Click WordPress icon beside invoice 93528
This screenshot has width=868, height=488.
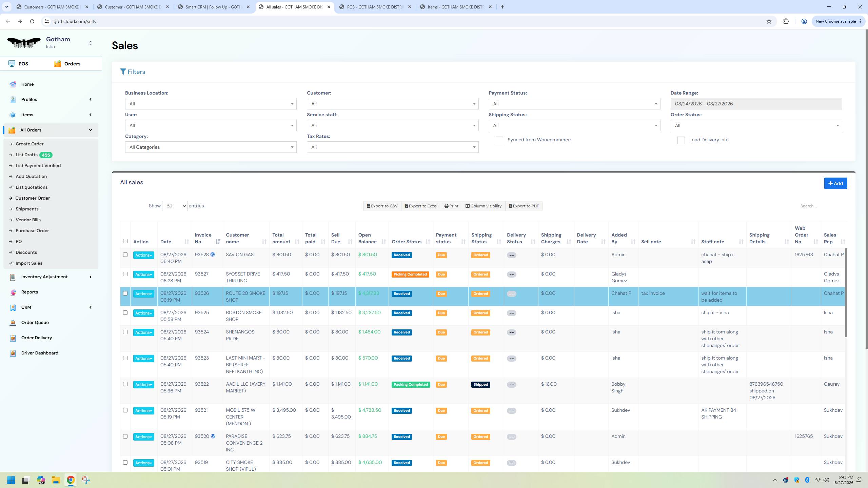tap(213, 255)
